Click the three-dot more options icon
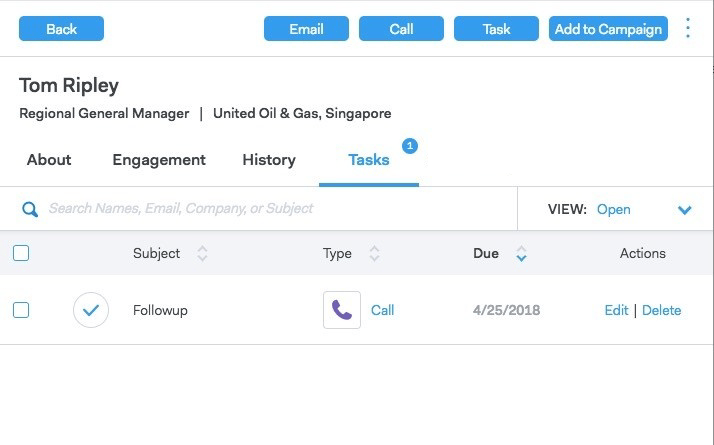This screenshot has height=445, width=714. click(688, 28)
